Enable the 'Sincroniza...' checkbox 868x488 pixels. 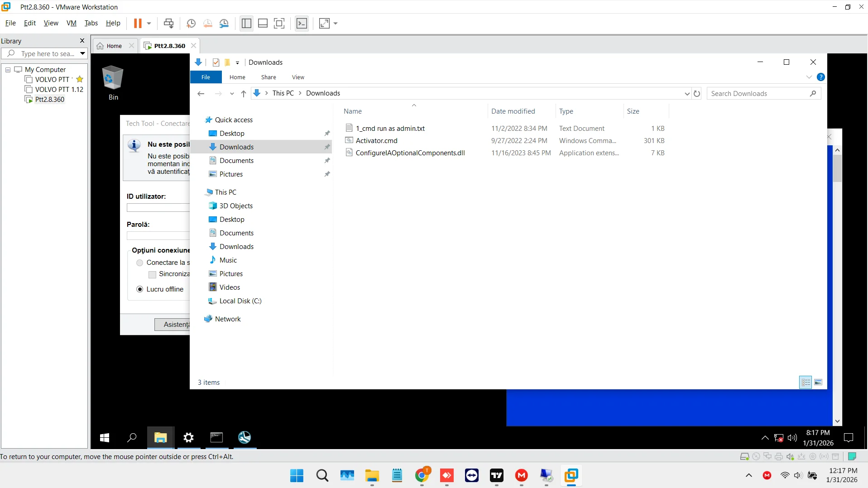152,274
